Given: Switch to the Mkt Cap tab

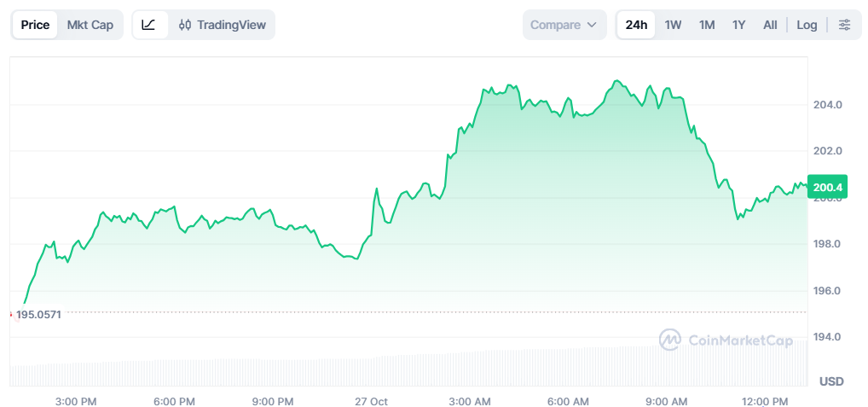Looking at the screenshot, I should 90,25.
